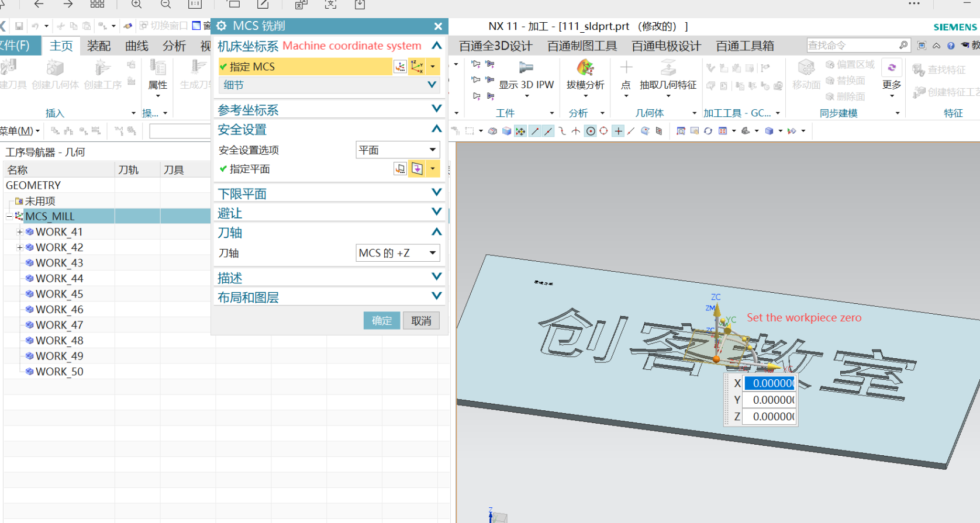Click the 抽取几何特征 icon
This screenshot has height=523, width=980.
coord(668,67)
